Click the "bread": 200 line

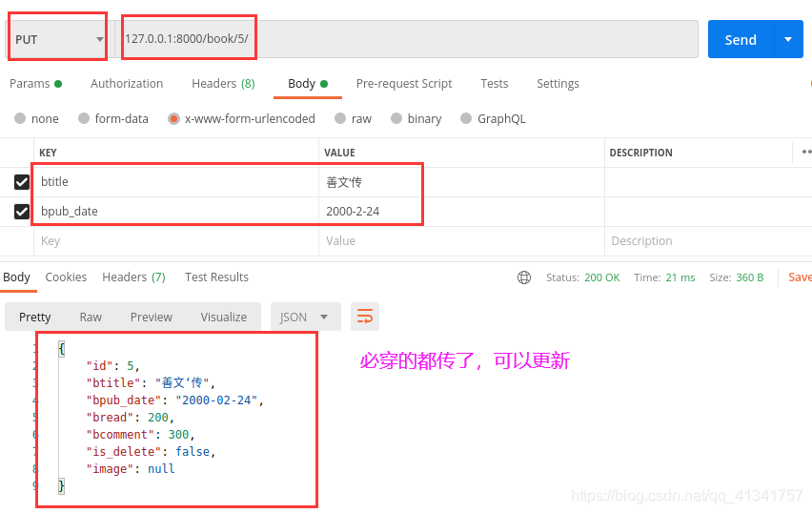click(130, 417)
